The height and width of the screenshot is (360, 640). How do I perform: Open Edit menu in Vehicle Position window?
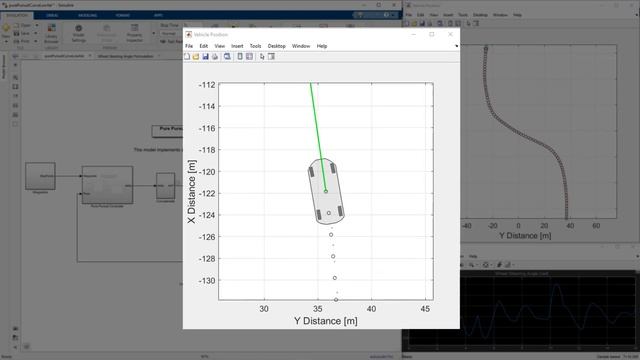(204, 46)
